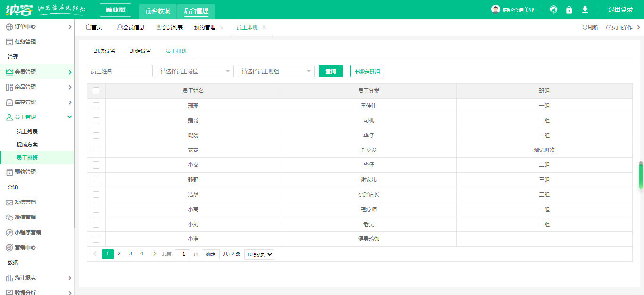Open 微信营销 icon in sidebar
Image resolution: width=644 pixels, height=295 pixels.
[x=9, y=218]
